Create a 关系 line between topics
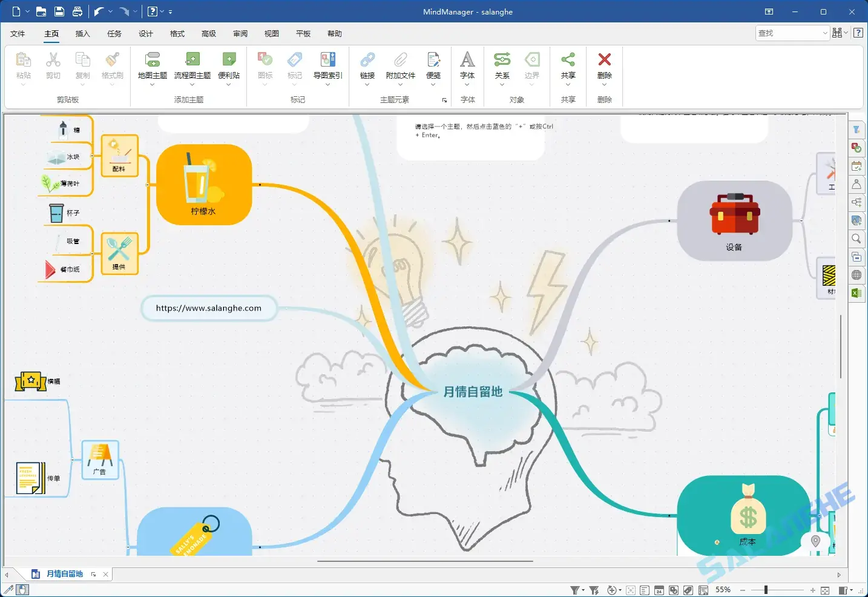 [502, 67]
